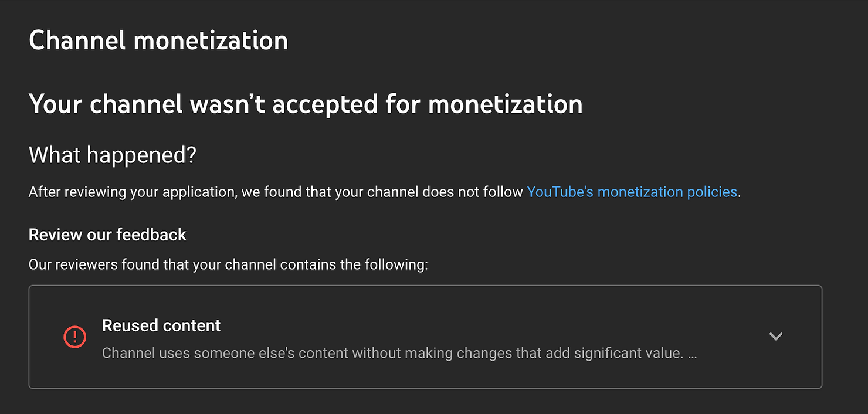
Task: Click the "Reused content" card title
Action: (161, 325)
